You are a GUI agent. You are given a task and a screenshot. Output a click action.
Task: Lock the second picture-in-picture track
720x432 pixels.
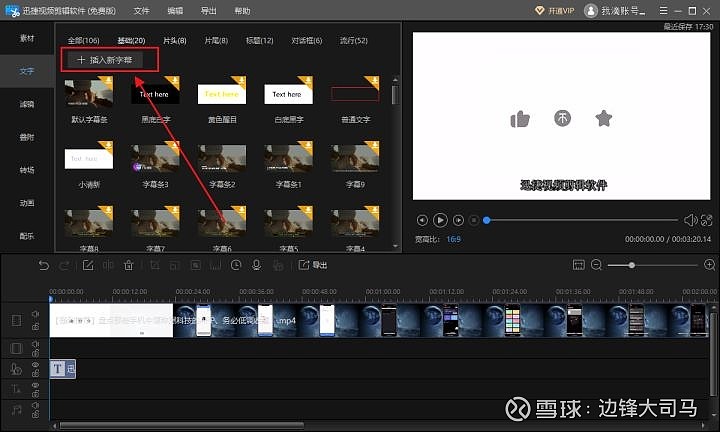[x=35, y=353]
